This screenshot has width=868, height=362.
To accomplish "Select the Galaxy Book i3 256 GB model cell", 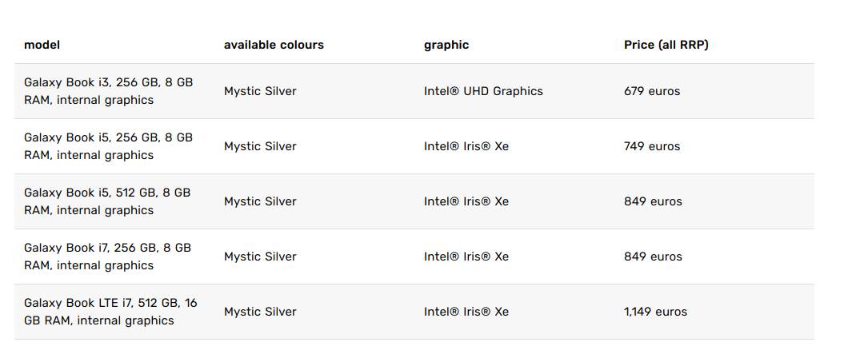I will click(108, 91).
